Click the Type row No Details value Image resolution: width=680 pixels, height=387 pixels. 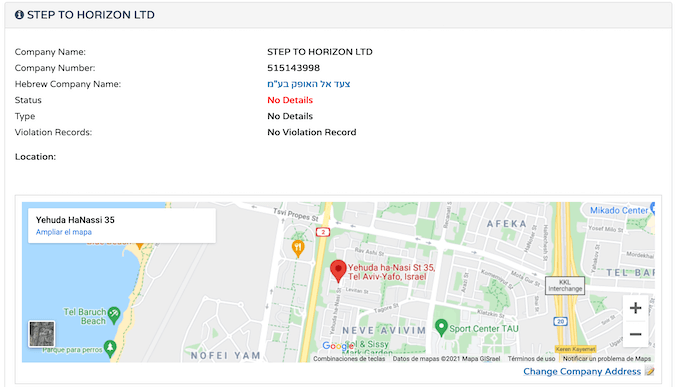[290, 116]
